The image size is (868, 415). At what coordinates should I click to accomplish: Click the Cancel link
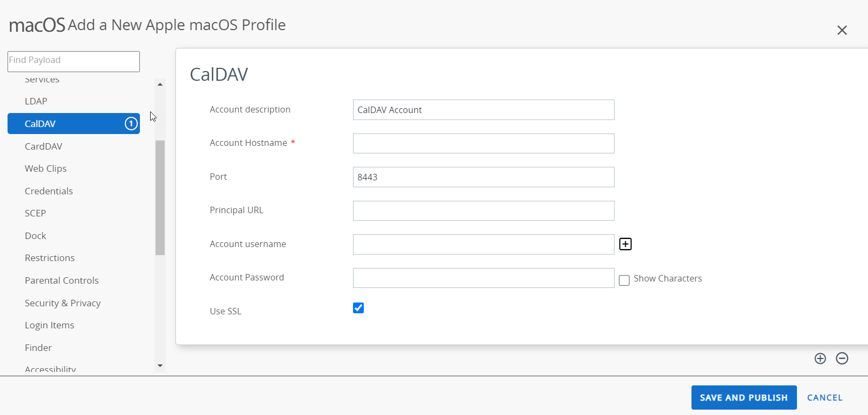click(825, 398)
